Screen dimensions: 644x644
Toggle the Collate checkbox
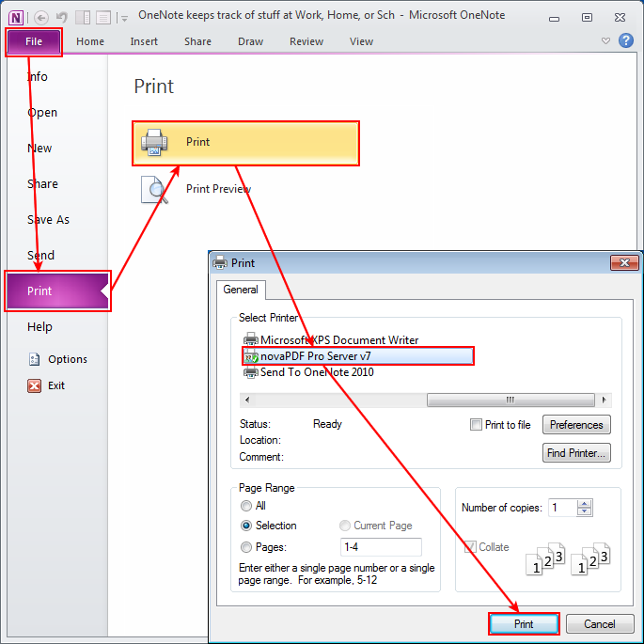pyautogui.click(x=470, y=547)
